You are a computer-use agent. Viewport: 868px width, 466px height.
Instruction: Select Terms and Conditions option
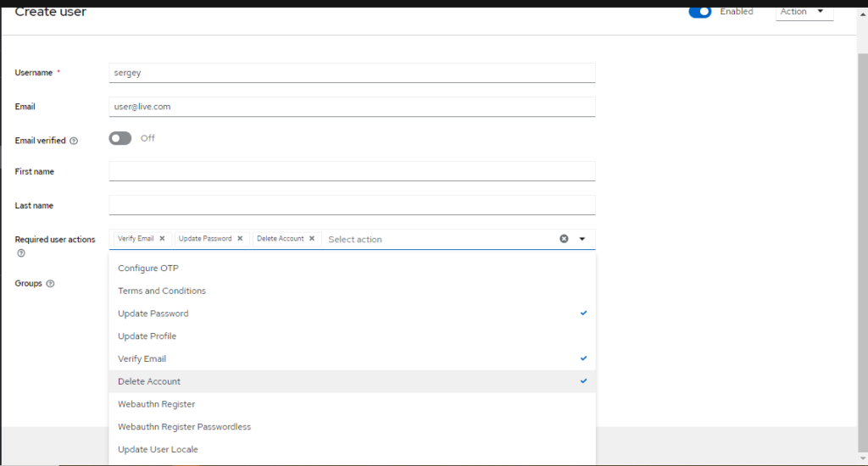pos(162,291)
